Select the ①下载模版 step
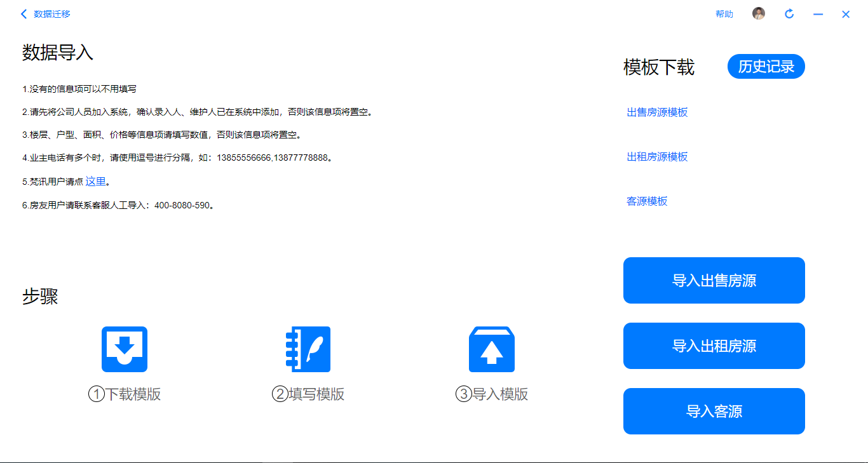Viewport: 868px width, 463px height. click(125, 394)
